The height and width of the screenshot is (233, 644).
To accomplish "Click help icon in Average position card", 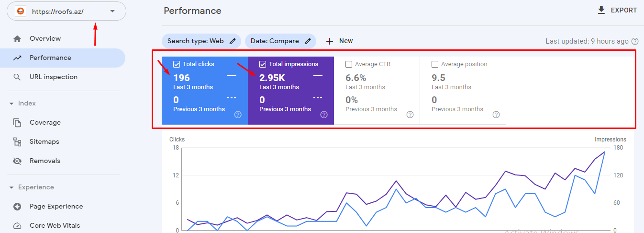I will click(x=496, y=115).
